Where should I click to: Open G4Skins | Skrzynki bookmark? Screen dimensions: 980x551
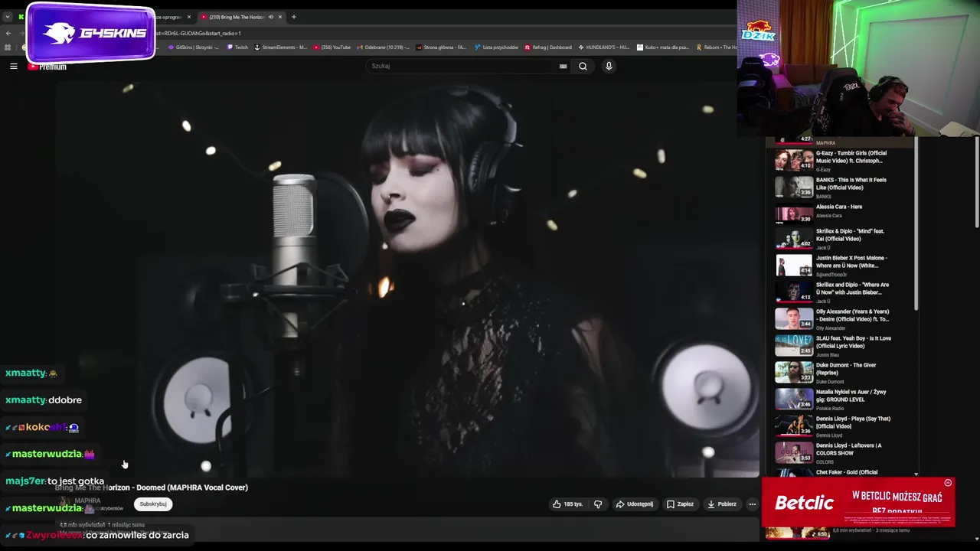[x=194, y=47]
